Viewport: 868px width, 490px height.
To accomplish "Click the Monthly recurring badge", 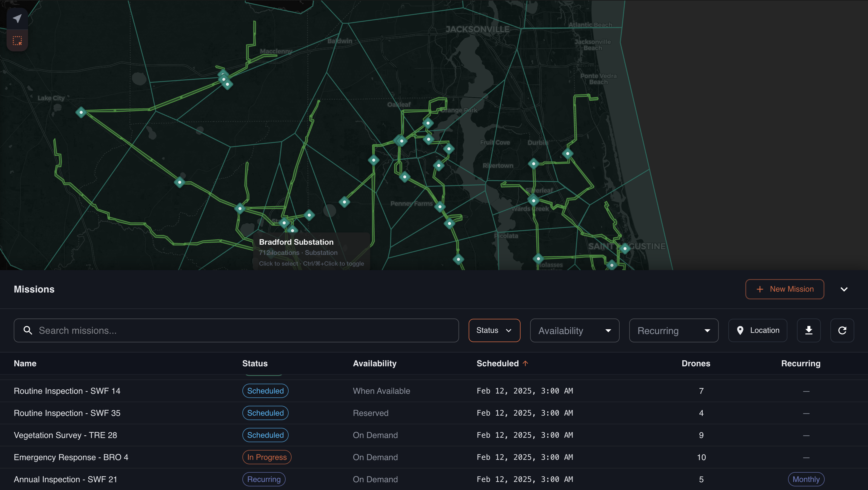I will [806, 479].
